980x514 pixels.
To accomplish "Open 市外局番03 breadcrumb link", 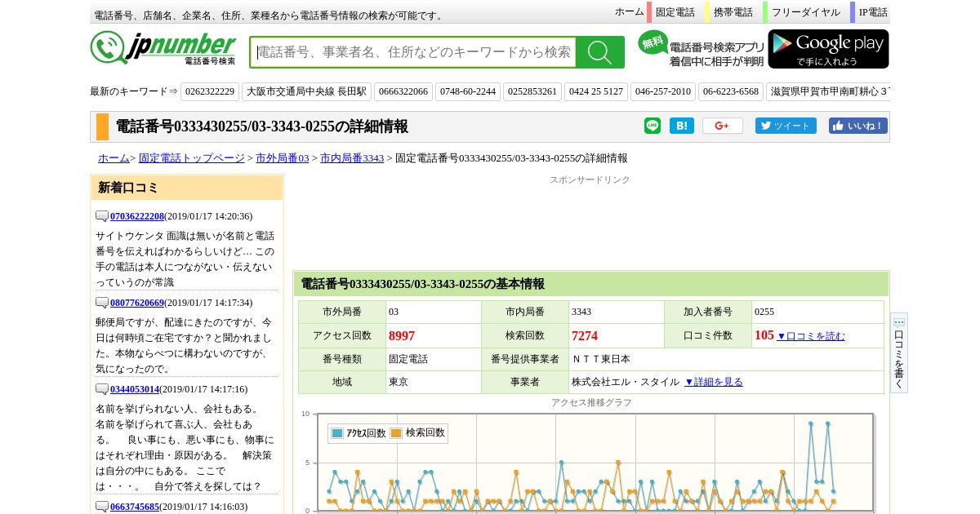I will click(x=282, y=158).
